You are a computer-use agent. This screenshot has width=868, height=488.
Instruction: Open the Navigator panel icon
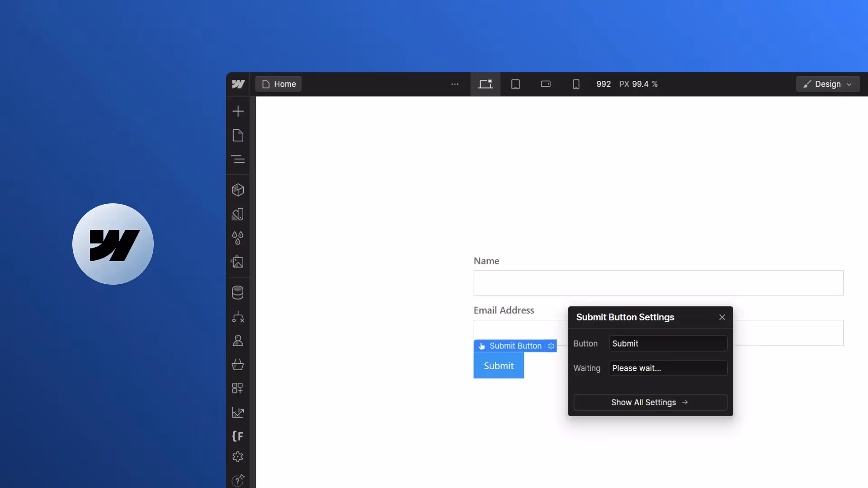tap(238, 159)
